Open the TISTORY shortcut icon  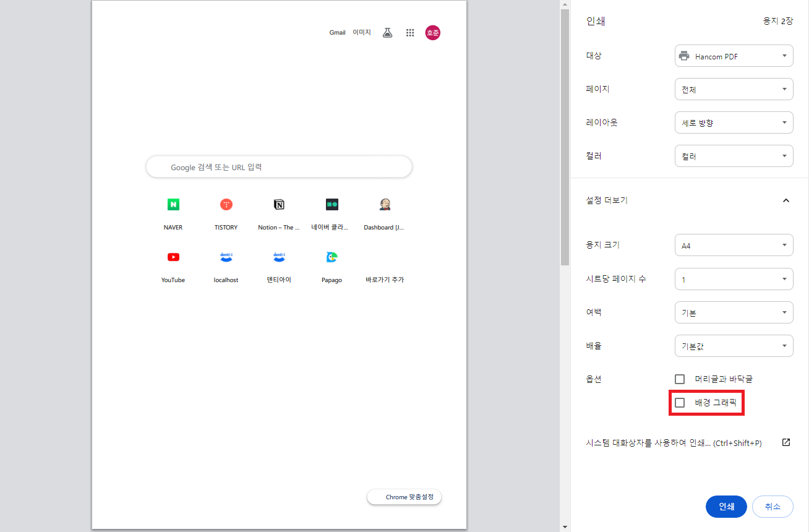click(226, 204)
